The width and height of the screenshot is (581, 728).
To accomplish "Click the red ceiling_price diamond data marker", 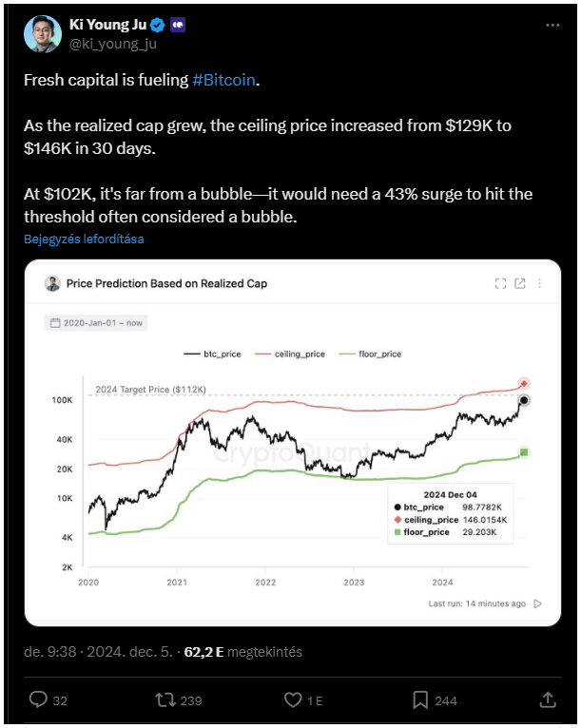I will (524, 384).
